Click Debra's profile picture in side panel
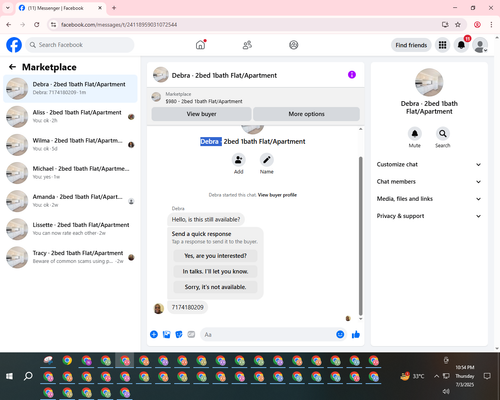The height and width of the screenshot is (400, 500). coord(429,82)
